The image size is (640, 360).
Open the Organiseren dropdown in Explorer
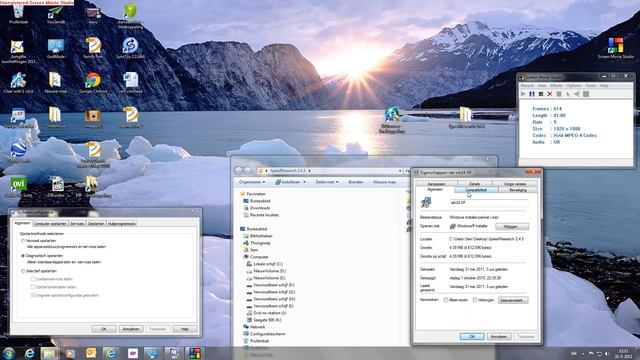tap(252, 182)
